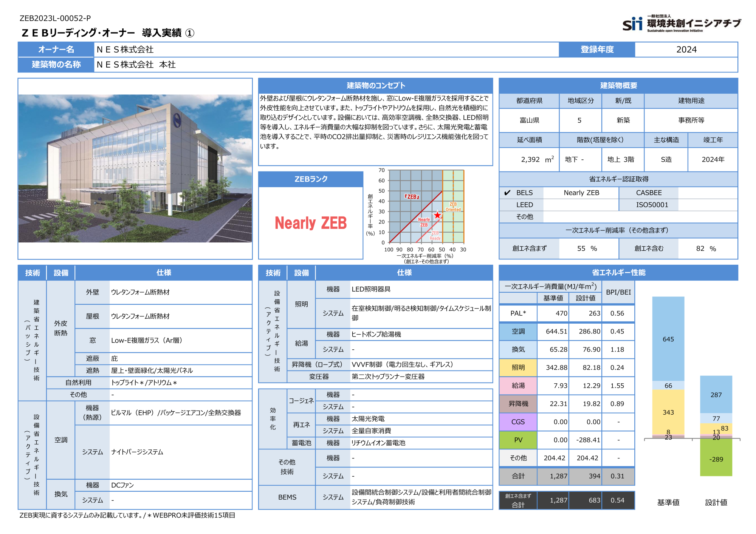Select the building use 事務所等
The height and width of the screenshot is (534, 756).
[x=691, y=120]
